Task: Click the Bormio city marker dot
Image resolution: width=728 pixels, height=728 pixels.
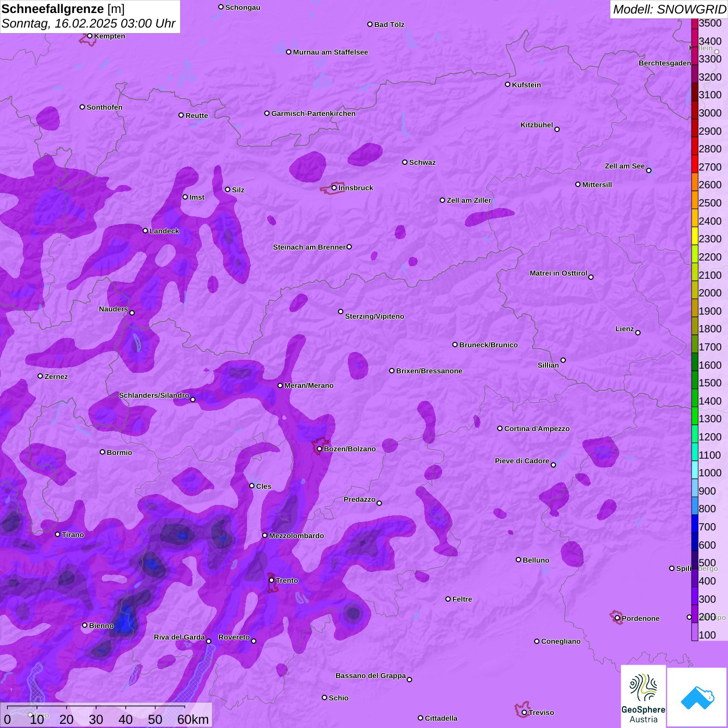Action: (102, 452)
